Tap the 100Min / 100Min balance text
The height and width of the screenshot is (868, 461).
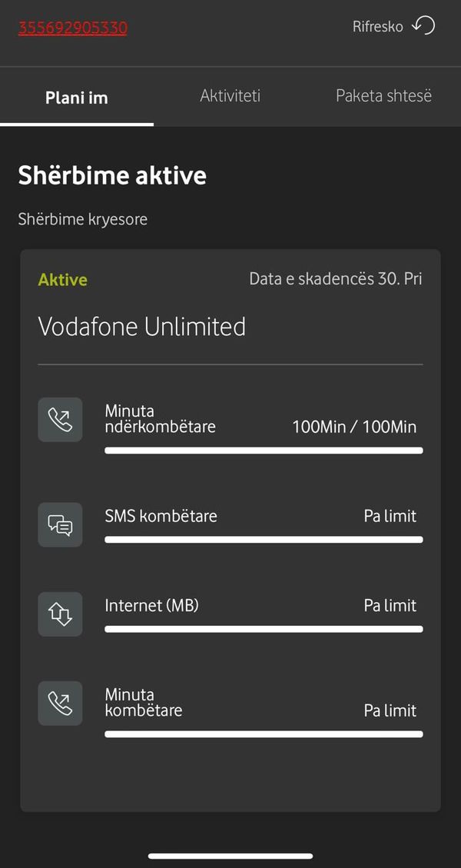(x=354, y=427)
